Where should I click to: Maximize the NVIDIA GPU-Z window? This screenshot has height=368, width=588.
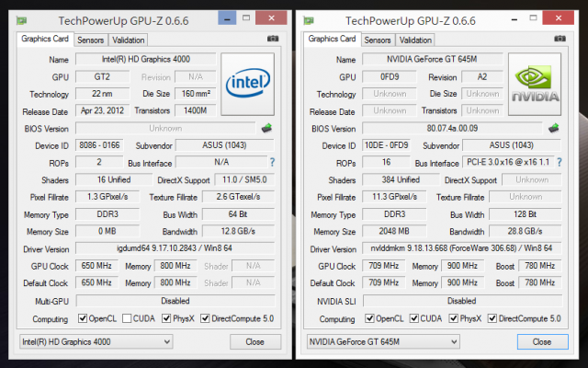click(533, 18)
